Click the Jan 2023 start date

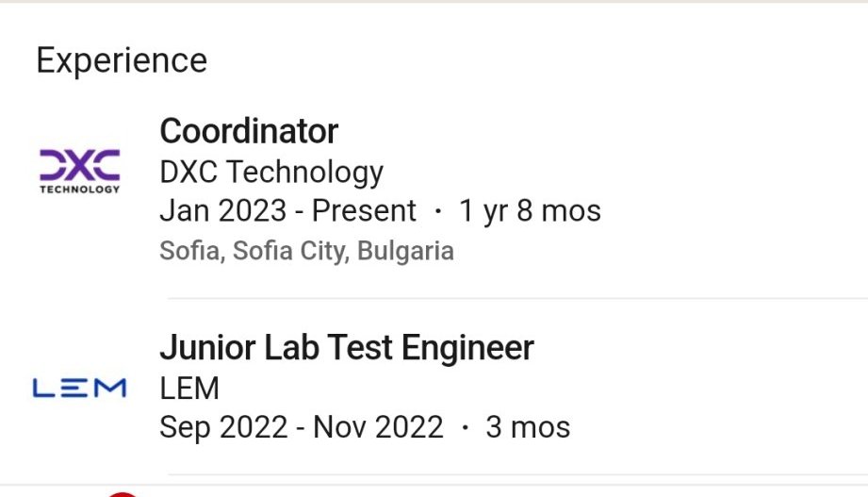(222, 211)
